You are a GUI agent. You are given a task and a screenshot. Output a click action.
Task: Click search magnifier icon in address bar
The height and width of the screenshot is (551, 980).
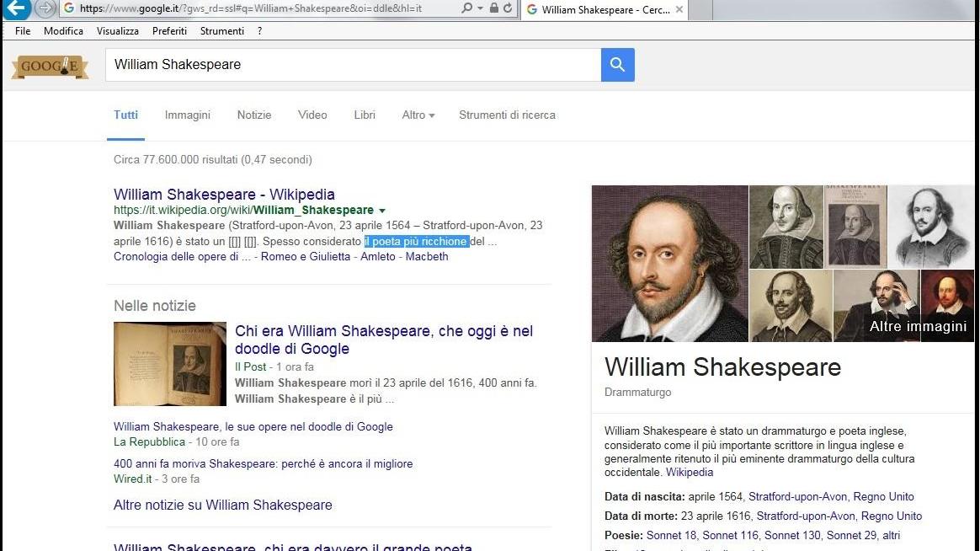(466, 8)
